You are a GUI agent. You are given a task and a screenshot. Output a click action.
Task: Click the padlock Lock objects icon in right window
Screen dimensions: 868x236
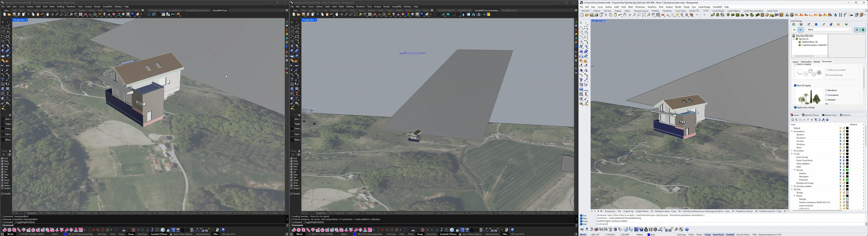click(687, 15)
